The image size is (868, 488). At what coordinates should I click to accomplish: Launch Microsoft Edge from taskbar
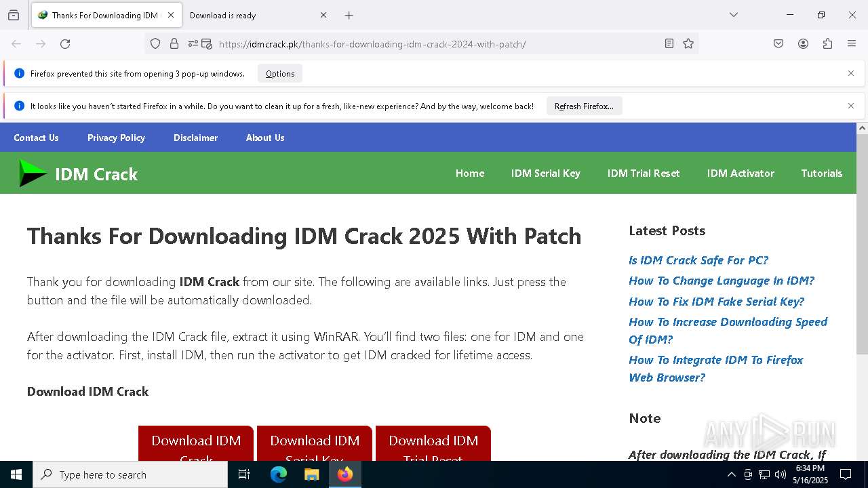point(279,474)
